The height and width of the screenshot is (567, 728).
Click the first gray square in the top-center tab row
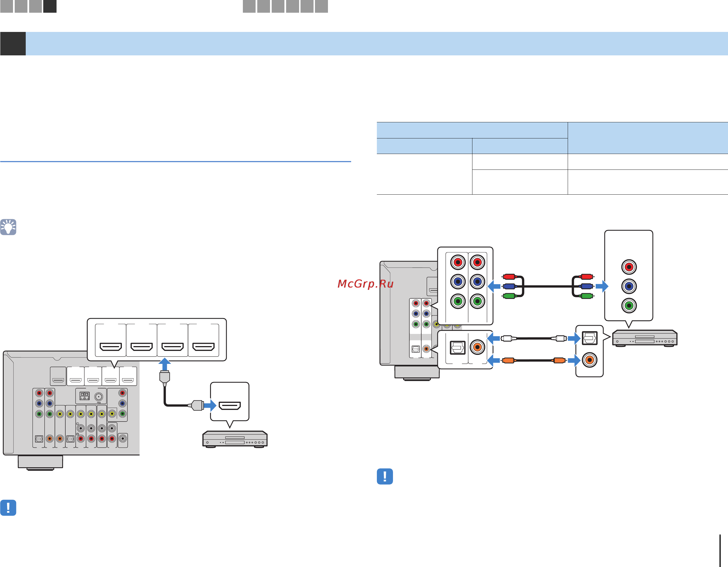pyautogui.click(x=249, y=6)
